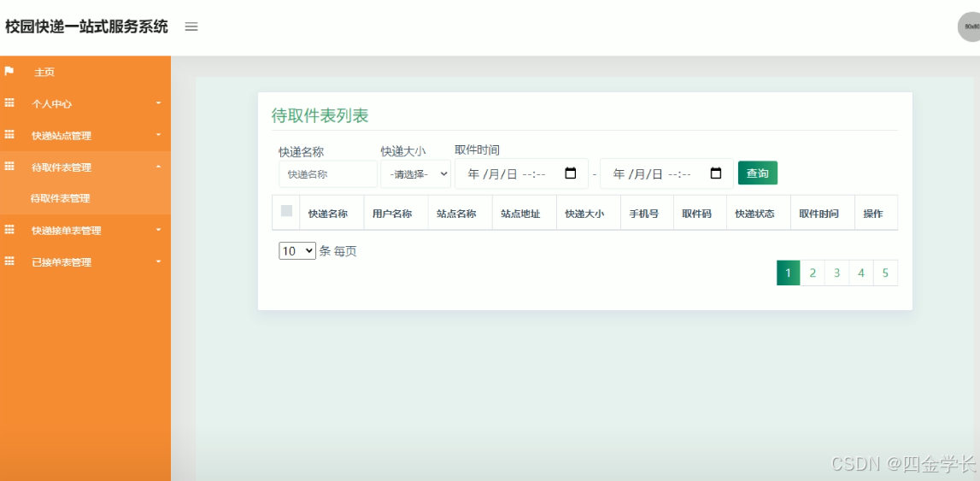Expand the 个人中心 menu arrow

[x=158, y=103]
